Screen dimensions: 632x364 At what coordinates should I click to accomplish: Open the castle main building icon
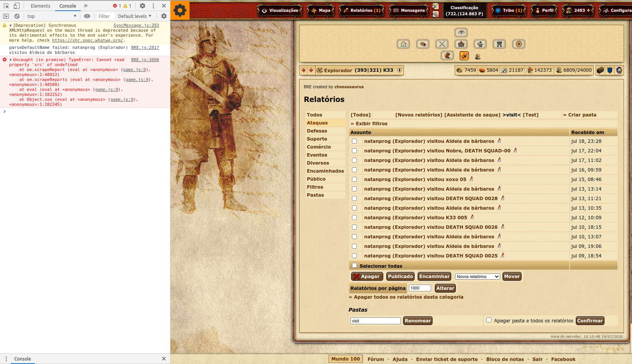pyautogui.click(x=461, y=44)
